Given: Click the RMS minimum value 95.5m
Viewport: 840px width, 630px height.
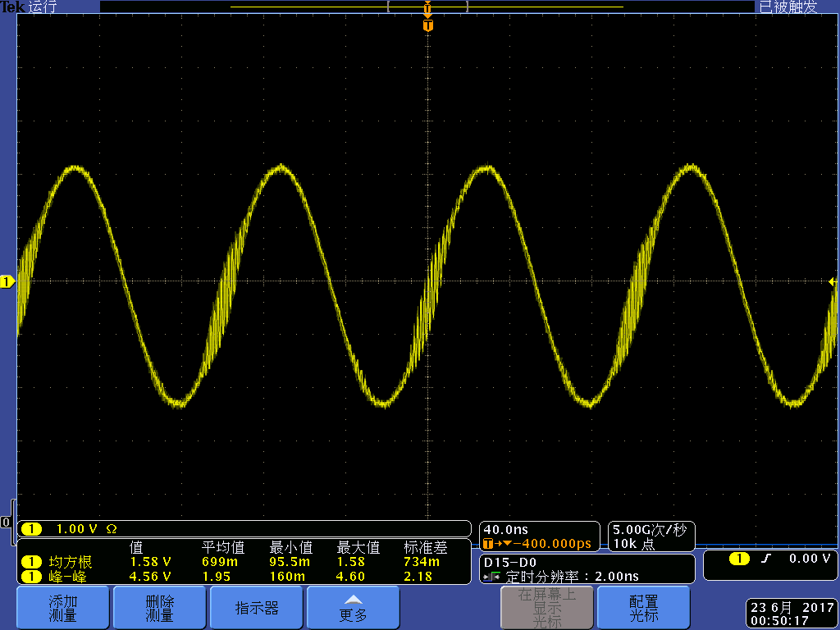Looking at the screenshot, I should 290,562.
